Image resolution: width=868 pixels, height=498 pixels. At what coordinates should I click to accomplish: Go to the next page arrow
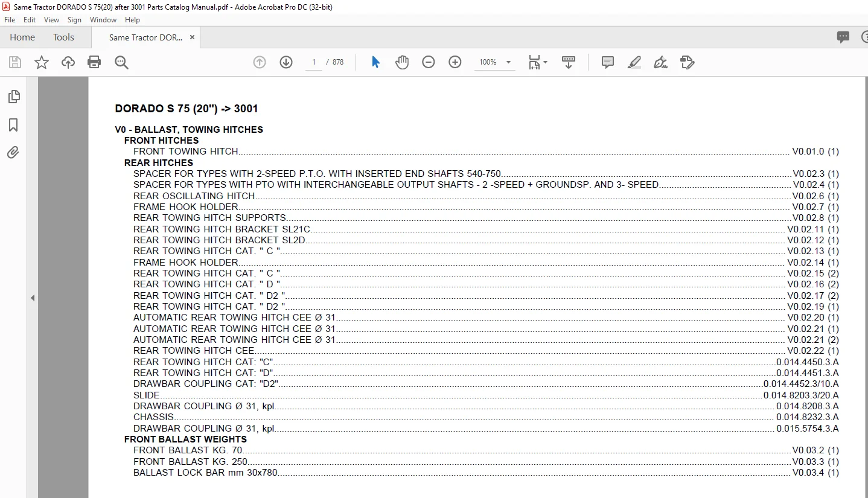click(286, 62)
